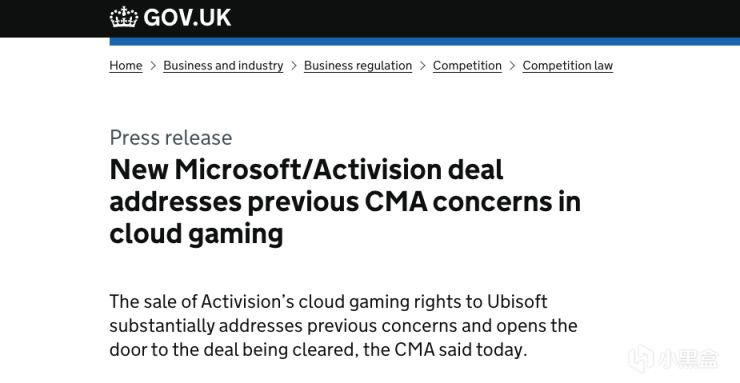Go to the Home breadcrumb link
740x383 pixels.
tap(126, 66)
